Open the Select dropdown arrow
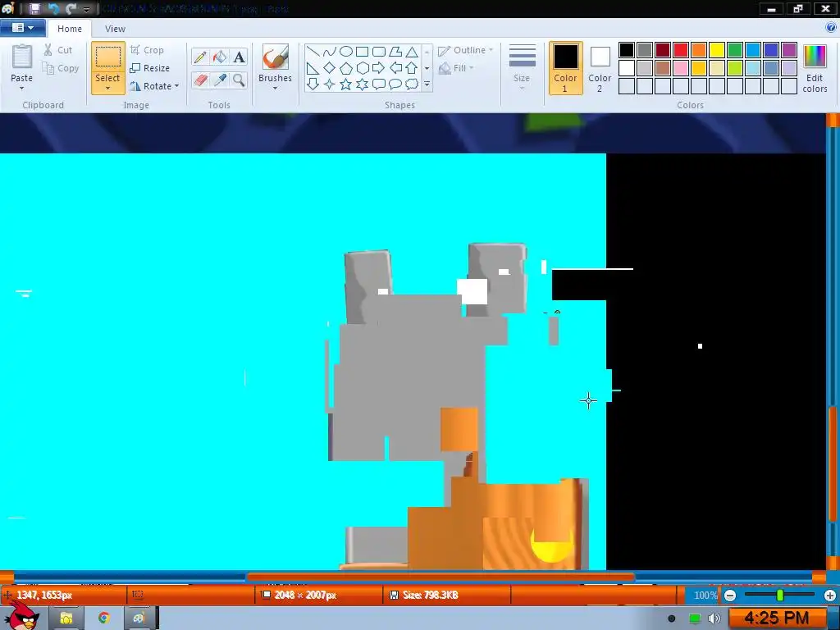Viewport: 840px width, 630px height. pyautogui.click(x=107, y=89)
